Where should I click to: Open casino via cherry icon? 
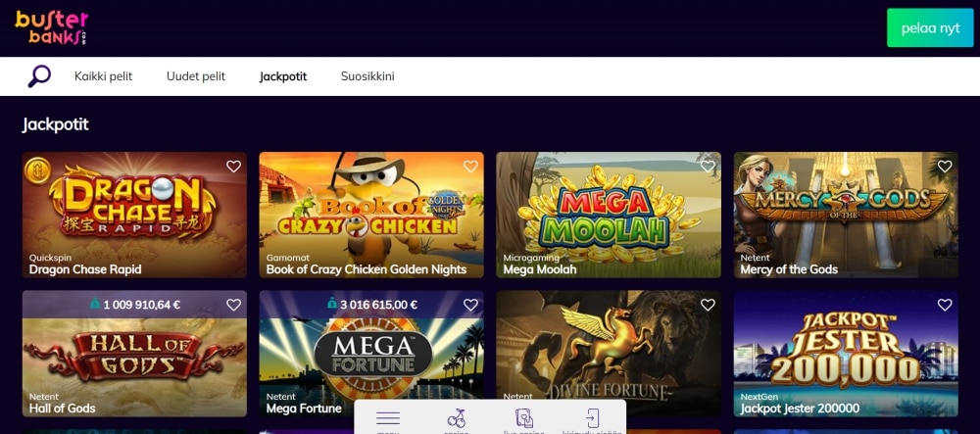[457, 418]
